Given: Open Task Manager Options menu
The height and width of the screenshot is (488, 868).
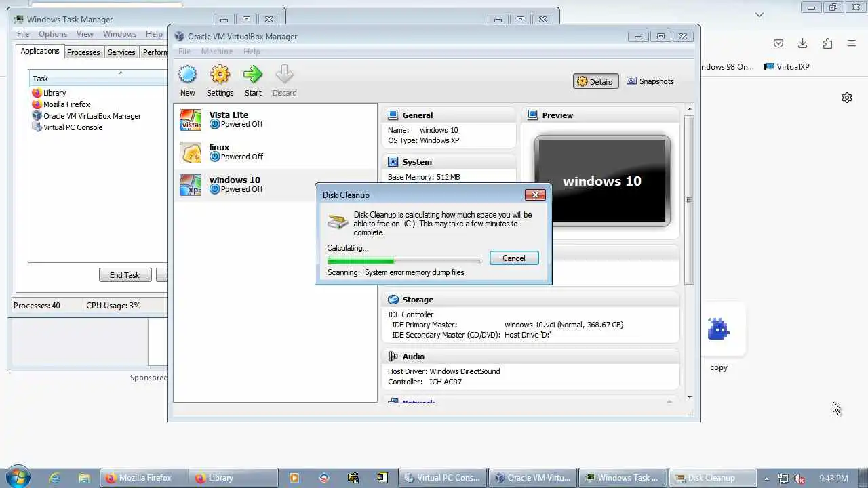Looking at the screenshot, I should (x=53, y=34).
